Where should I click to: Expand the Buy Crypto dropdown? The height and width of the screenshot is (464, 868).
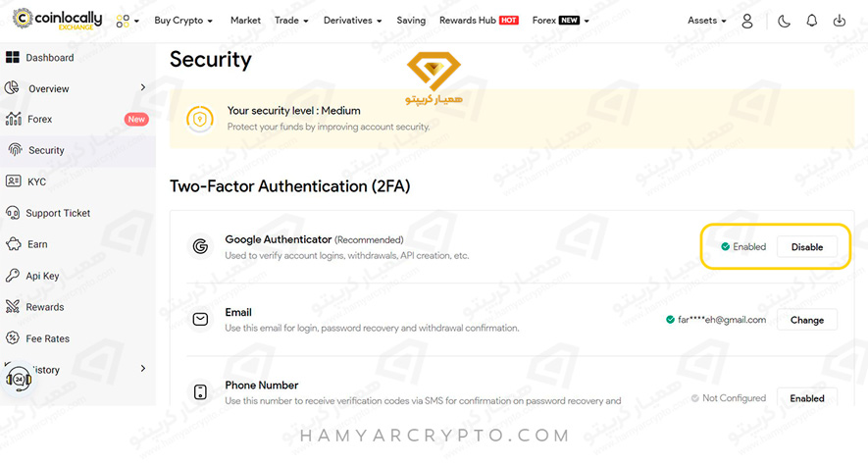[x=183, y=21]
